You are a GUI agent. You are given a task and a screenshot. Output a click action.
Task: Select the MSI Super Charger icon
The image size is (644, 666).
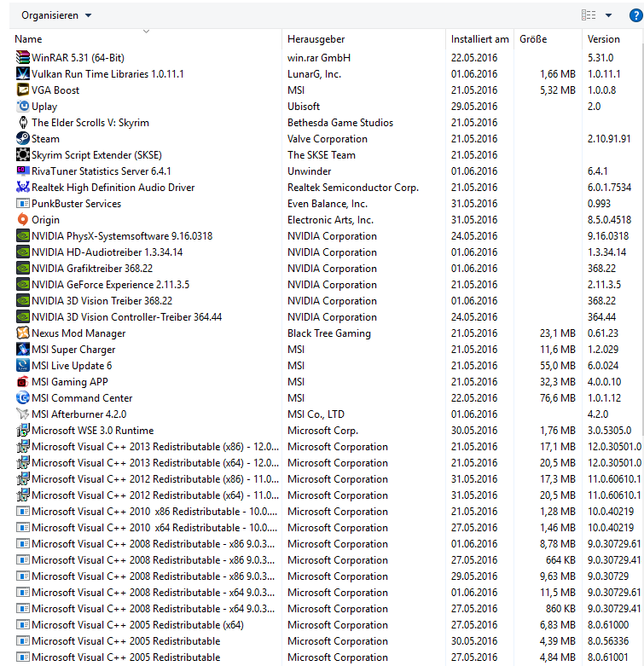click(22, 349)
